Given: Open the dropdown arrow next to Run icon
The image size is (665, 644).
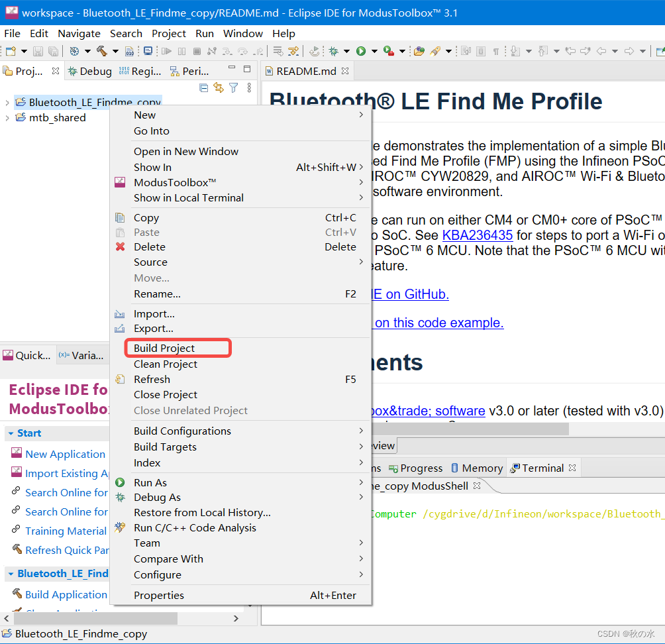Looking at the screenshot, I should click(374, 51).
